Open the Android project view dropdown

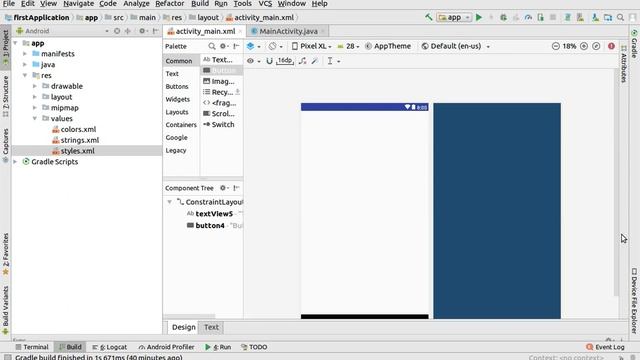tap(62, 31)
